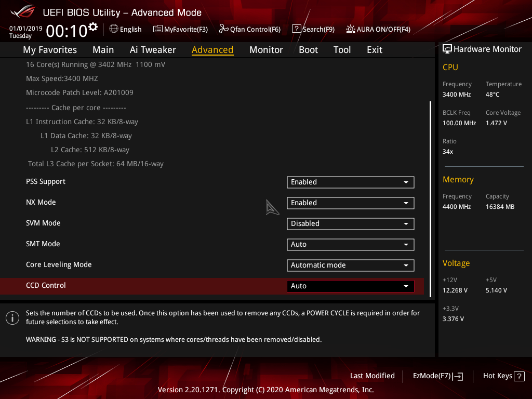The height and width of the screenshot is (399, 532).
Task: Click the Hardware Monitor display icon
Action: 447,49
